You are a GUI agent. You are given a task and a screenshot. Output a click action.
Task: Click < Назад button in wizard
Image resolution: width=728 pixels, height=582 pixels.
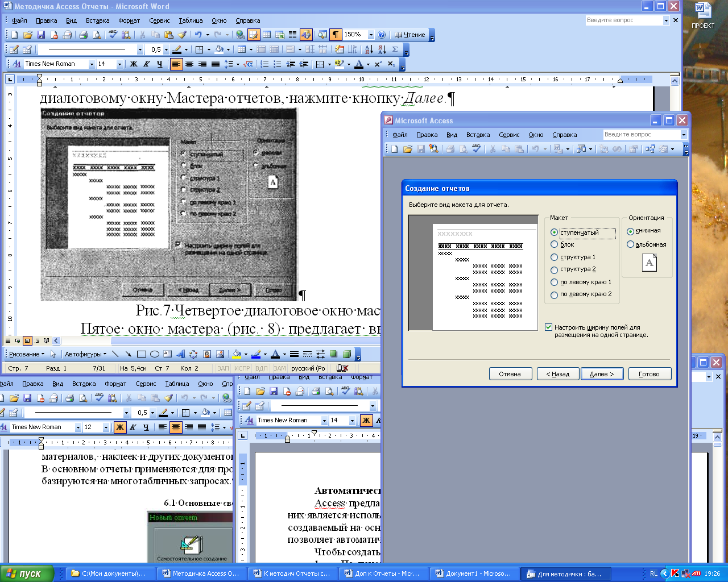(557, 374)
